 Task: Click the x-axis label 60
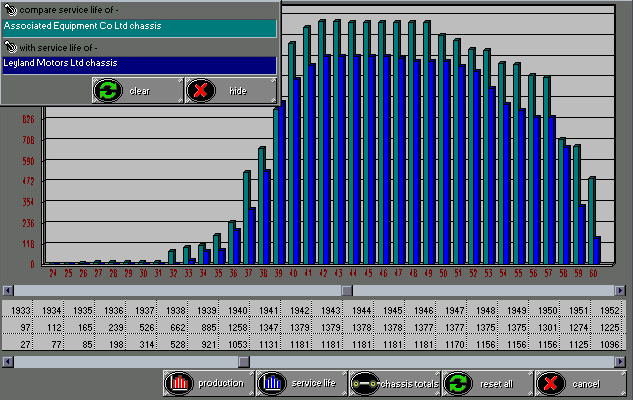pyautogui.click(x=593, y=273)
